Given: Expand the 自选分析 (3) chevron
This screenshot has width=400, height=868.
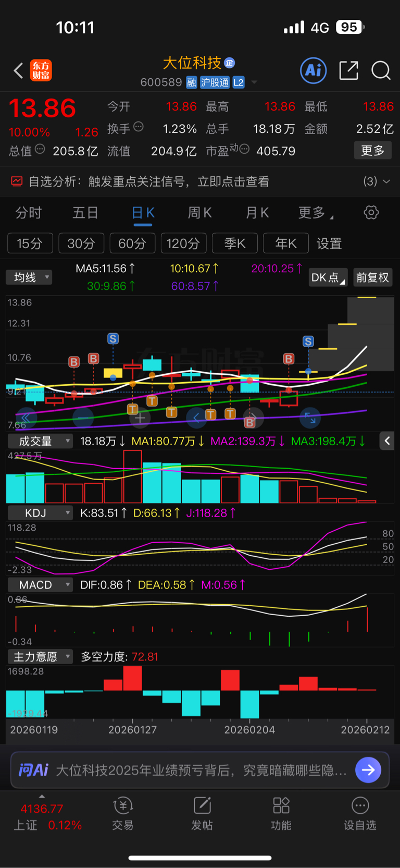Looking at the screenshot, I should [386, 181].
